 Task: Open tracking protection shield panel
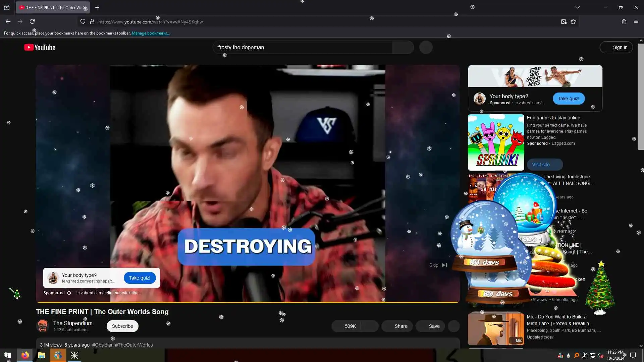click(83, 22)
